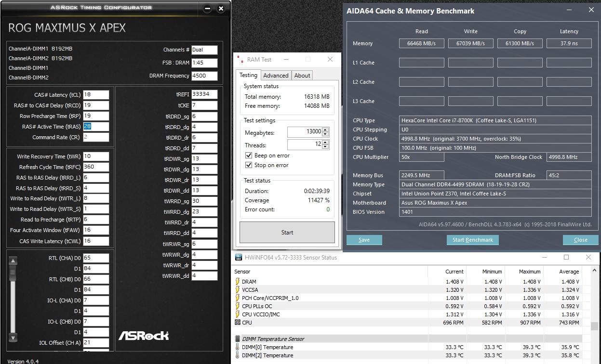
Task: Click the tREFI value field
Action: point(204,94)
